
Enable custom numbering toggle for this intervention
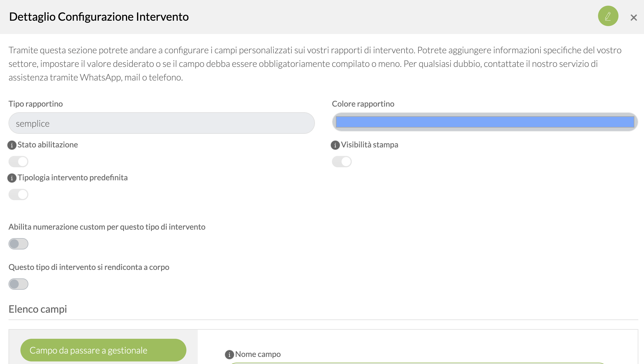(x=18, y=244)
